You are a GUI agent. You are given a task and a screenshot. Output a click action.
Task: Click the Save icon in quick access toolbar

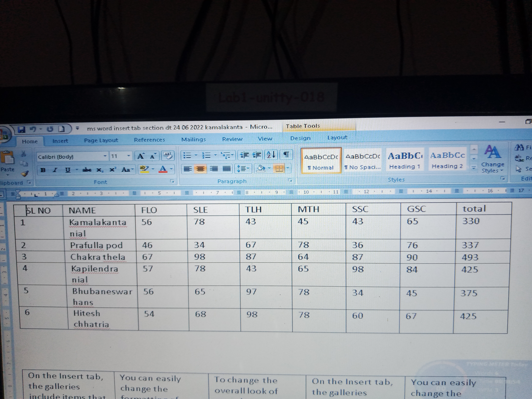coord(22,130)
